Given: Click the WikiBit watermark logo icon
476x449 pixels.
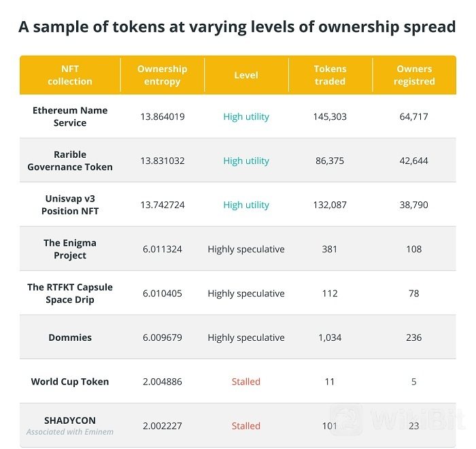Looking at the screenshot, I should [x=346, y=420].
